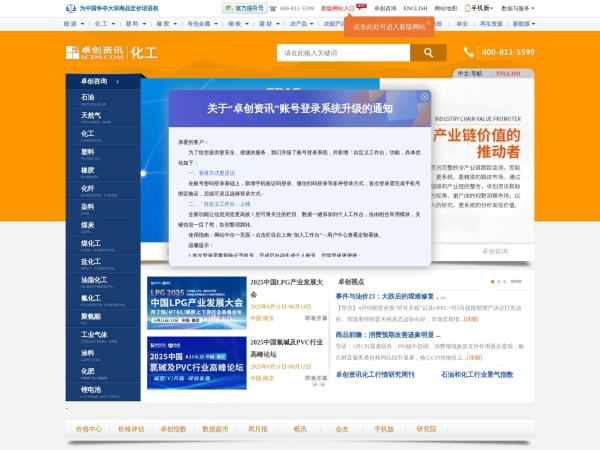Viewport: 600px width, 450px height.
Task: Open the LPG 2025 conference banner image
Action: pyautogui.click(x=197, y=303)
